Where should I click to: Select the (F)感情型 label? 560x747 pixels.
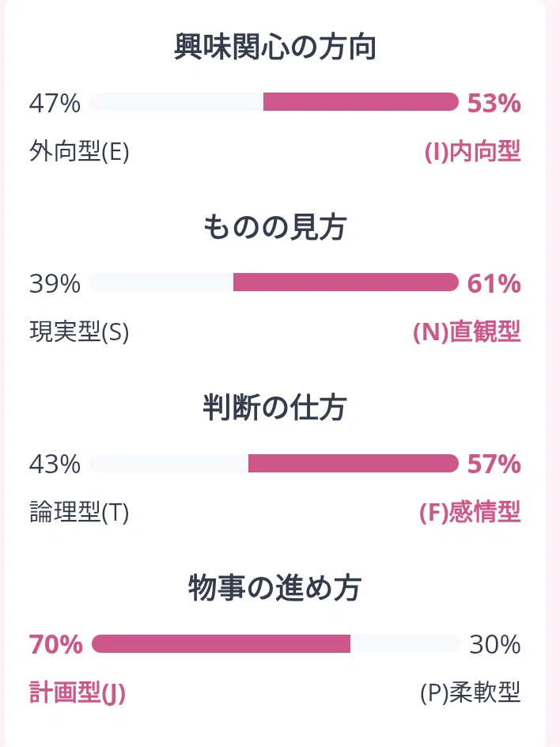point(470,512)
